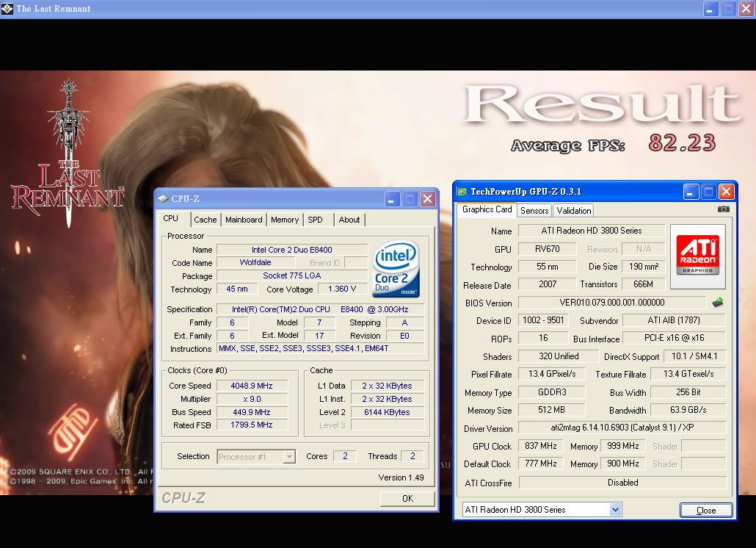Click the Close button in GPU-Z
This screenshot has height=548, width=756.
705,510
